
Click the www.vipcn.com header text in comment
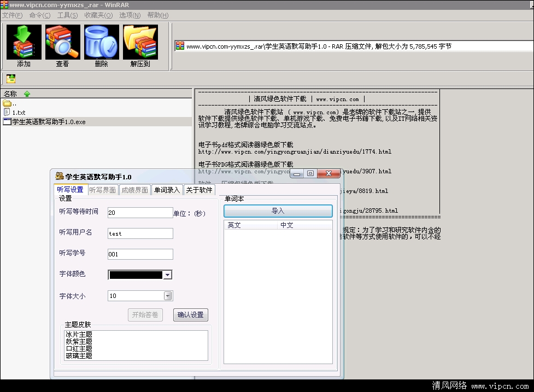click(x=337, y=99)
